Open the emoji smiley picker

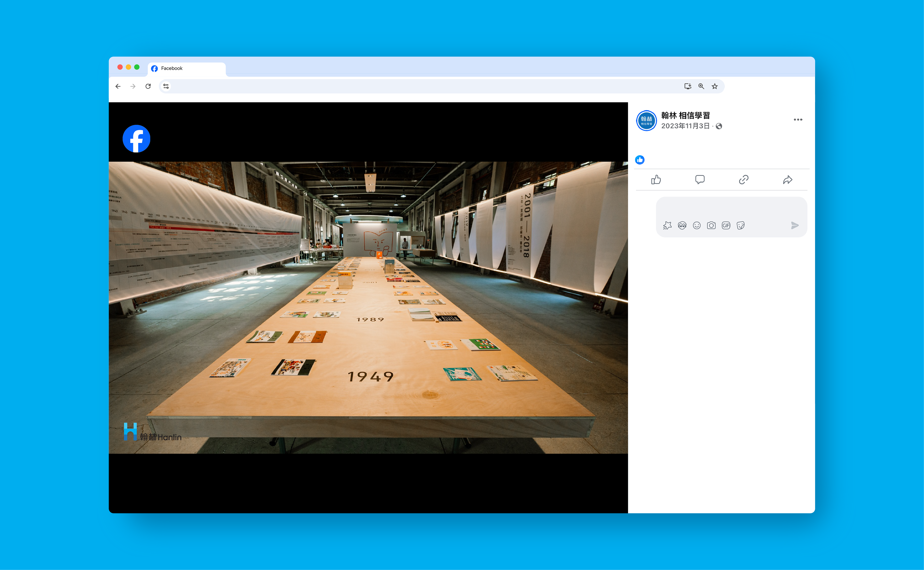697,225
